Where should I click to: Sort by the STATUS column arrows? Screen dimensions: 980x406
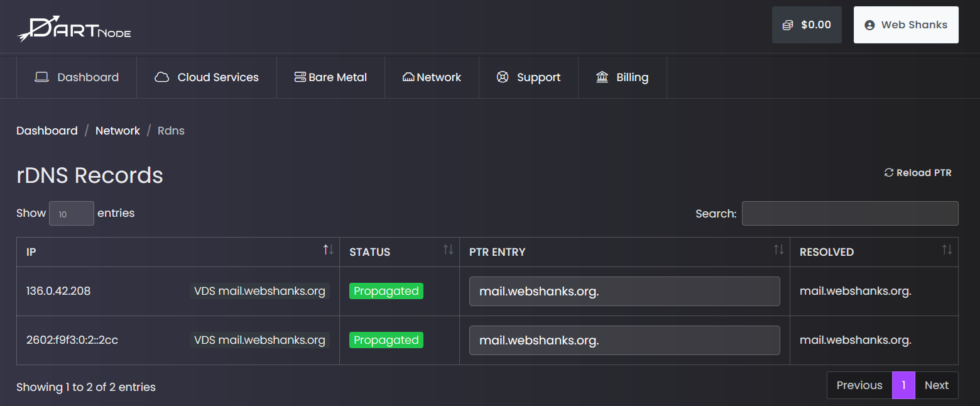pyautogui.click(x=448, y=250)
